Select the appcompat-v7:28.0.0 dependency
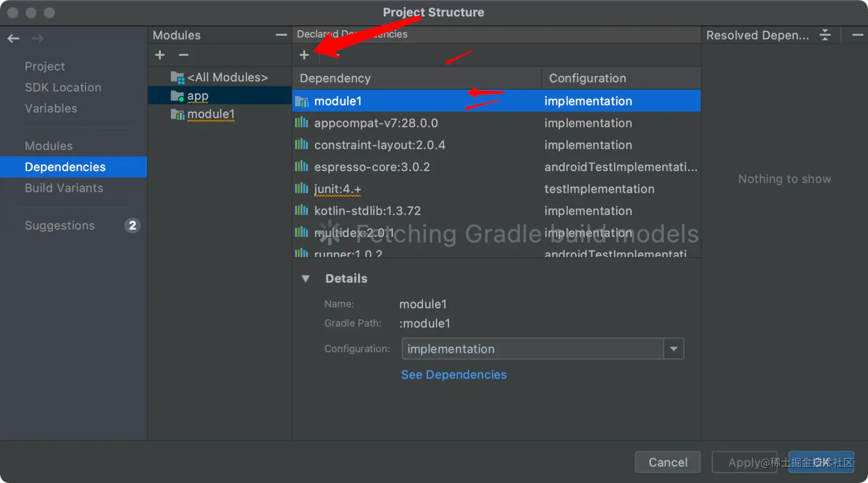This screenshot has width=868, height=483. pos(496,123)
